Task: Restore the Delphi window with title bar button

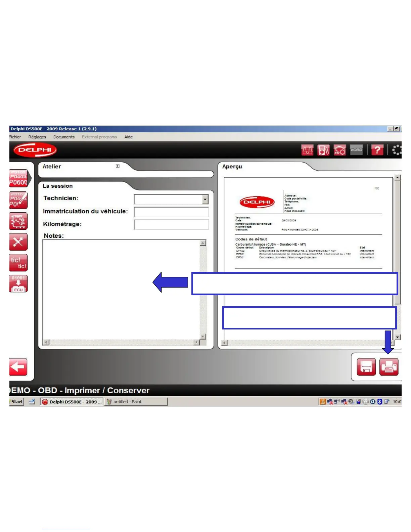Action: click(x=397, y=129)
